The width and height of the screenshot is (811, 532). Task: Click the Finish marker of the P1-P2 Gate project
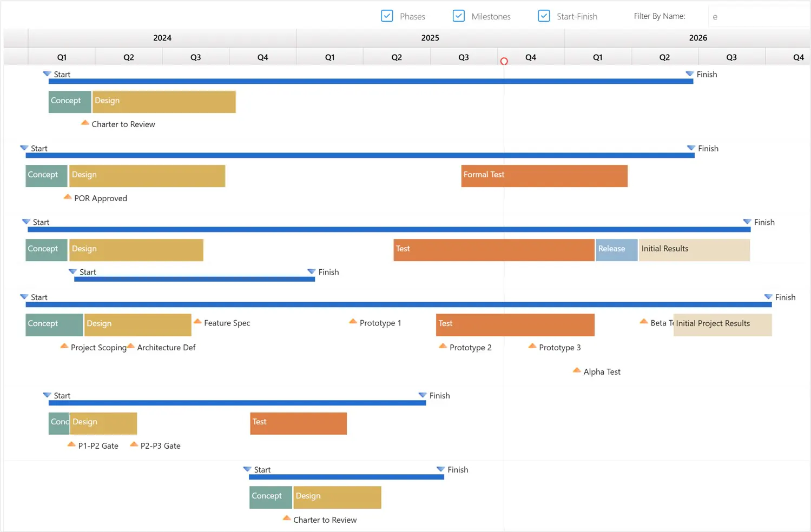[423, 395]
